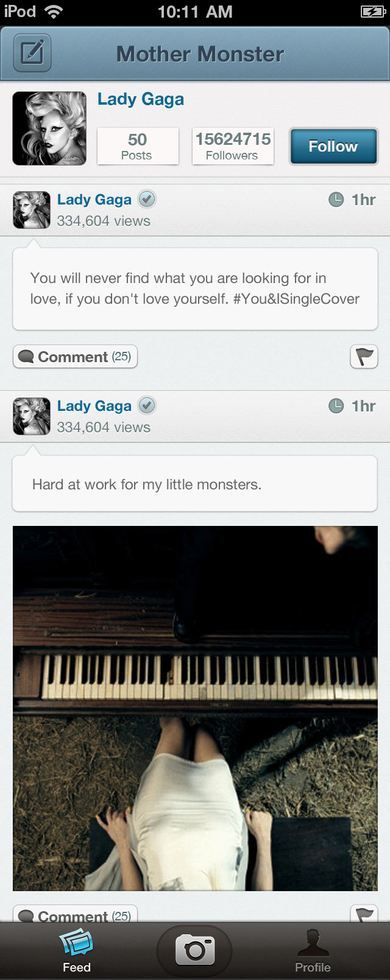Flag the first post
This screenshot has height=980, width=390.
coord(364,357)
